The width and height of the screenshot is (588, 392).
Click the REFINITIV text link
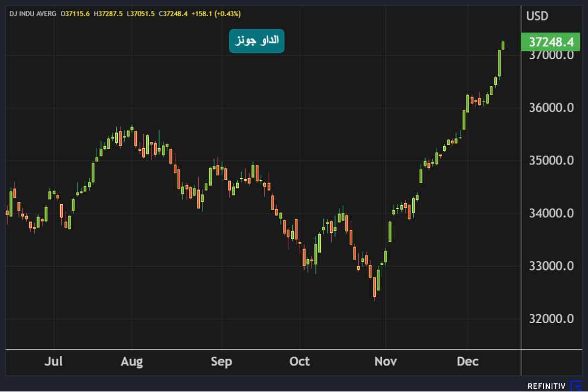point(546,386)
